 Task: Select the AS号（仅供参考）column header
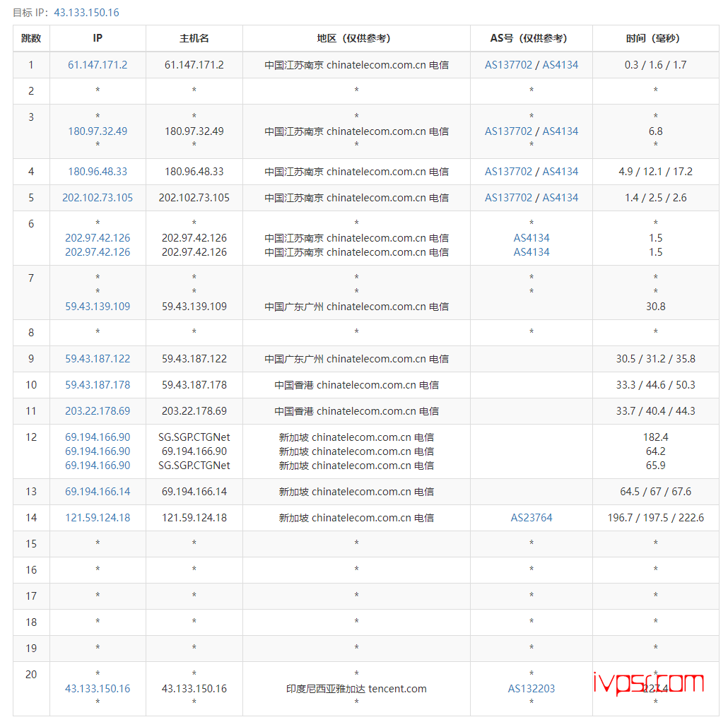532,39
